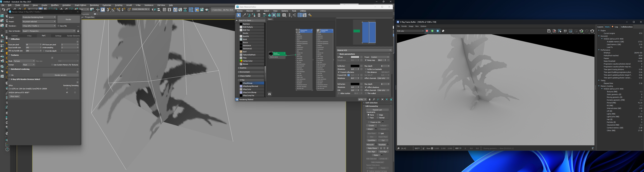Click the Mirror tool icon

coord(154,10)
